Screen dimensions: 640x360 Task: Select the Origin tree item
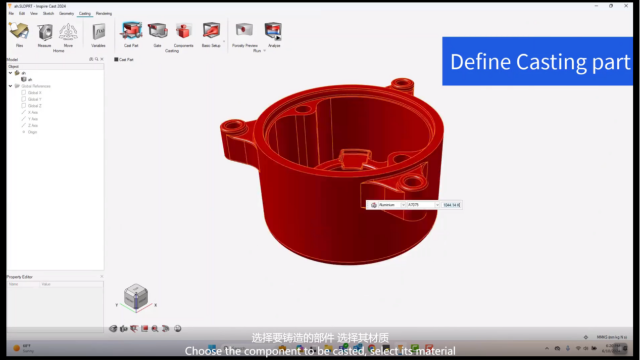[32, 132]
